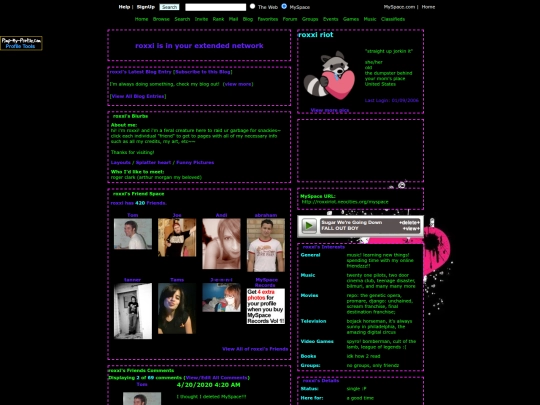Image resolution: width=540 pixels, height=405 pixels.
Task: Click the raccoon heart profile picture
Action: pyautogui.click(x=330, y=75)
